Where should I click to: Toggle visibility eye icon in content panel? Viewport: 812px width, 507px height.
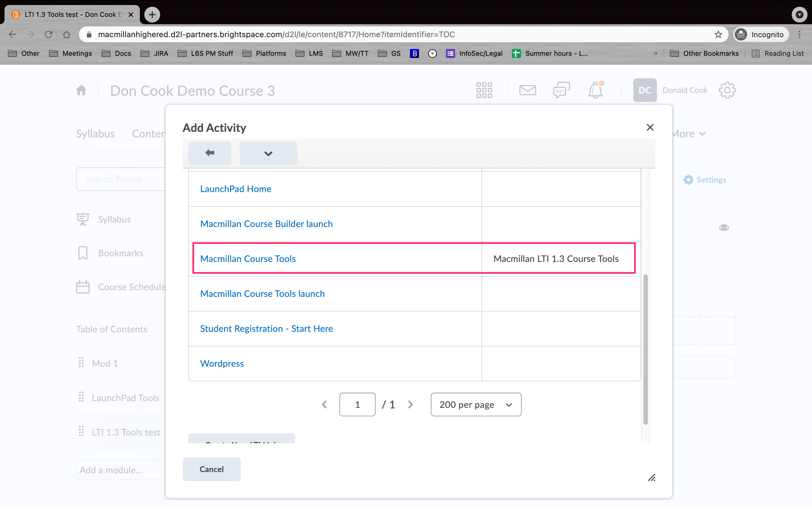[723, 227]
